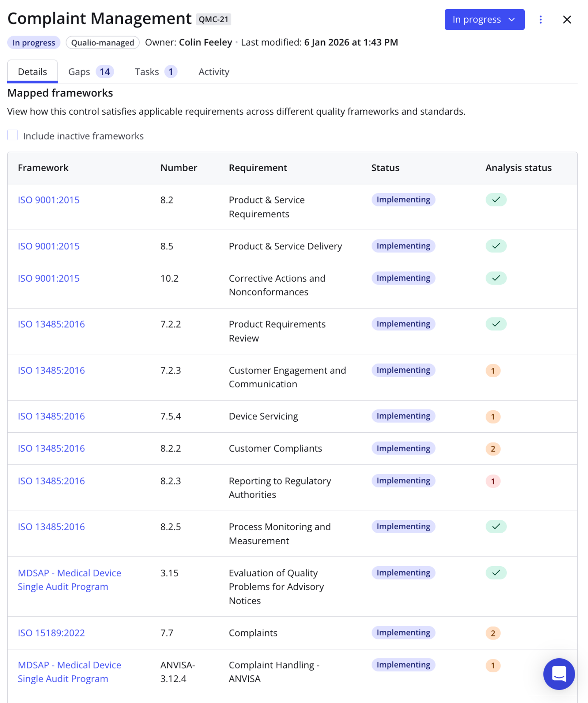Open the three-dot more options menu
This screenshot has height=703, width=588.
coord(541,19)
